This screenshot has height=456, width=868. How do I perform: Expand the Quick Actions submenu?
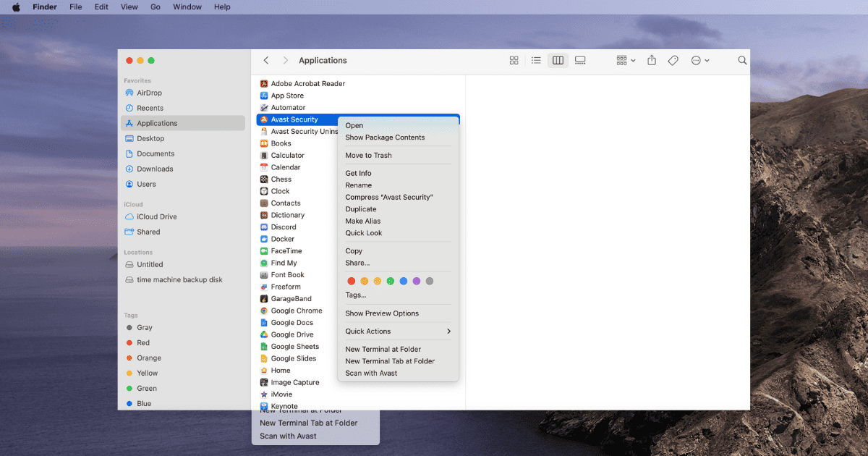click(398, 332)
